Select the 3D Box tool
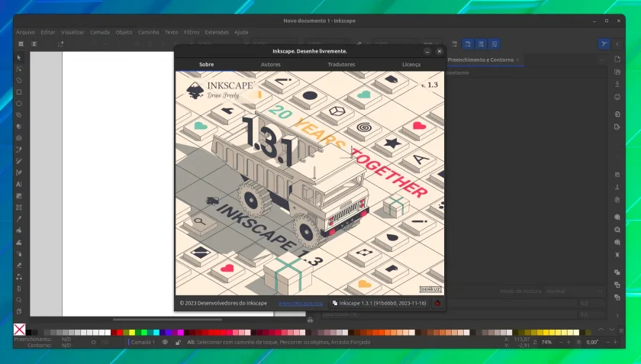Viewport: 641px width, 364px height. click(x=19, y=127)
